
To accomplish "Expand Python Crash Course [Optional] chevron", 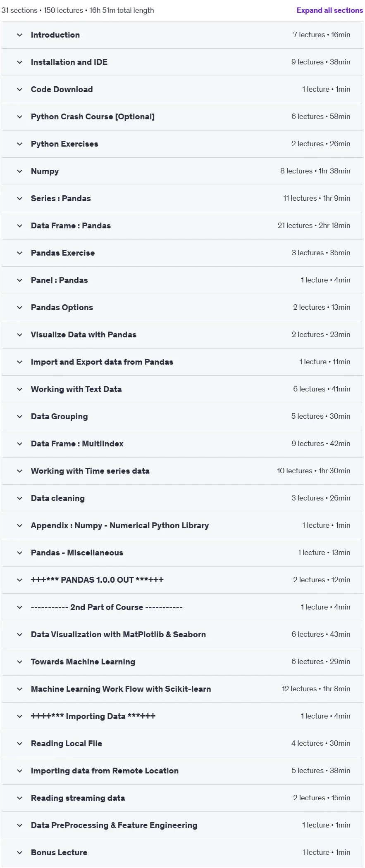I will (x=19, y=117).
